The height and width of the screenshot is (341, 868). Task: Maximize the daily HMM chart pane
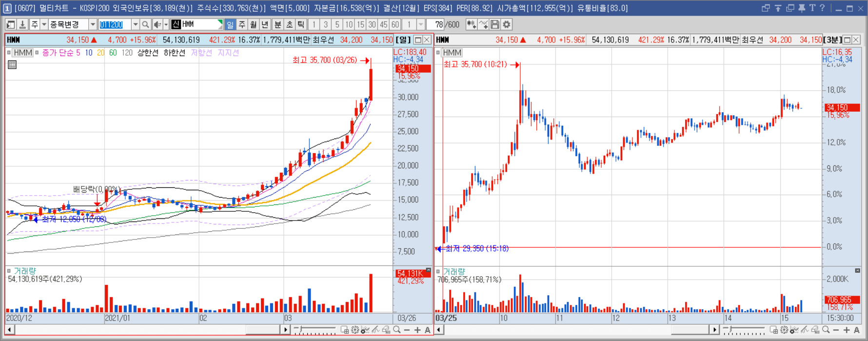(x=418, y=40)
